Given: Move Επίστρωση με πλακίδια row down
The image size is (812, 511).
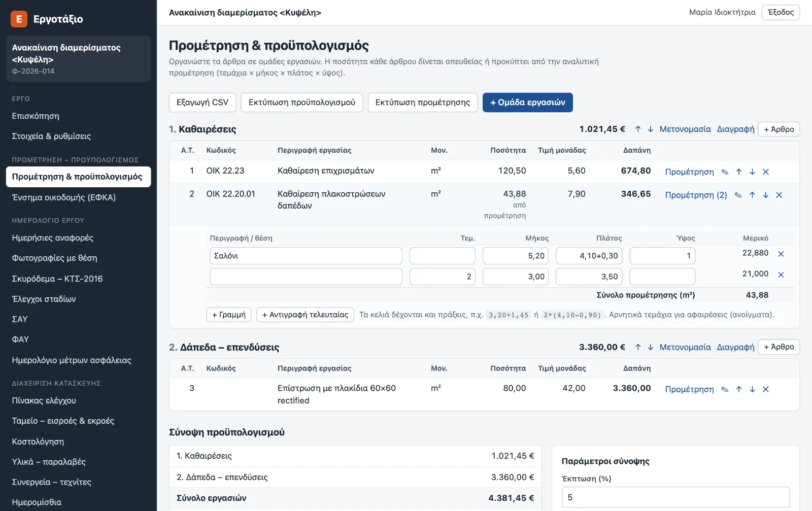Looking at the screenshot, I should point(752,389).
